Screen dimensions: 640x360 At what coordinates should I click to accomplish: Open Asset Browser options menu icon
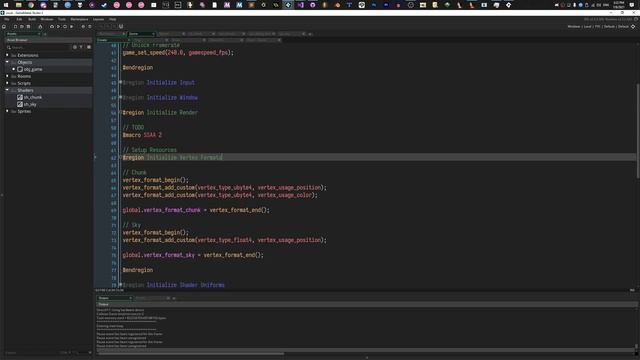pyautogui.click(x=89, y=47)
